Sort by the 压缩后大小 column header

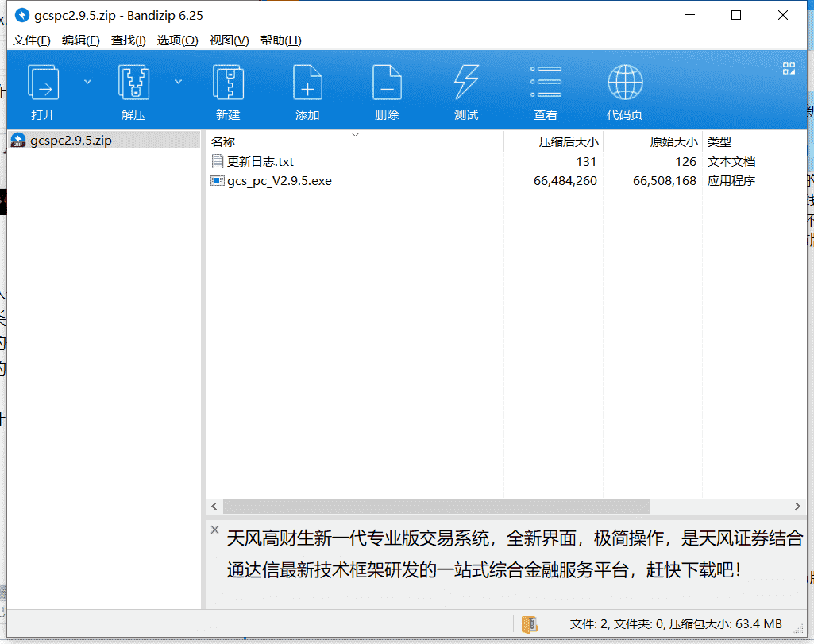pos(554,141)
